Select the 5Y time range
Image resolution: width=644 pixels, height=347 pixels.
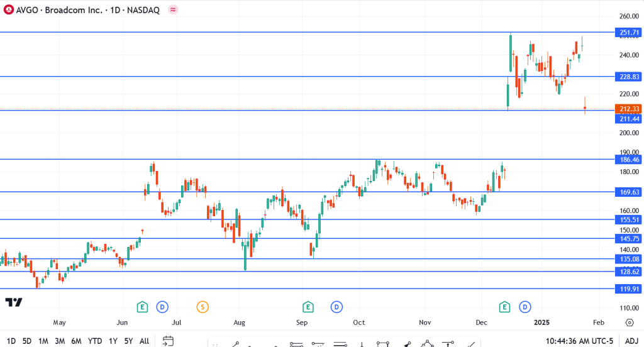point(128,341)
